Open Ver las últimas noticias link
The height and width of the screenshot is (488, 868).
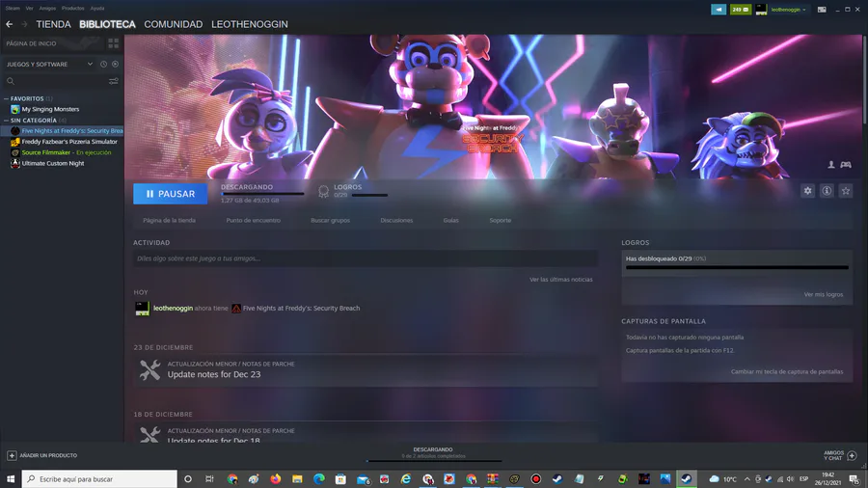(560, 280)
